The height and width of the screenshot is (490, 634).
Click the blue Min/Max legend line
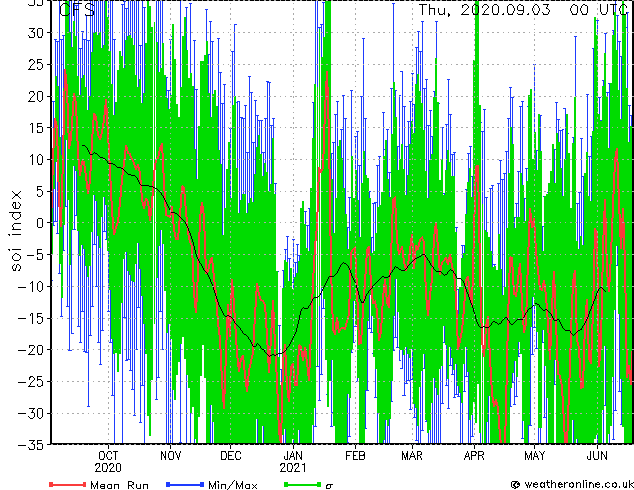click(185, 484)
